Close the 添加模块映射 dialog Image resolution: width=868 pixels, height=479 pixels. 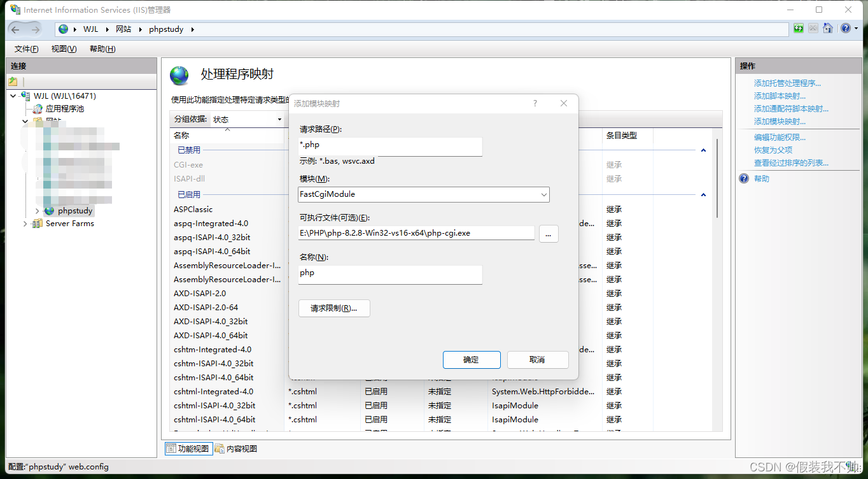coord(563,103)
